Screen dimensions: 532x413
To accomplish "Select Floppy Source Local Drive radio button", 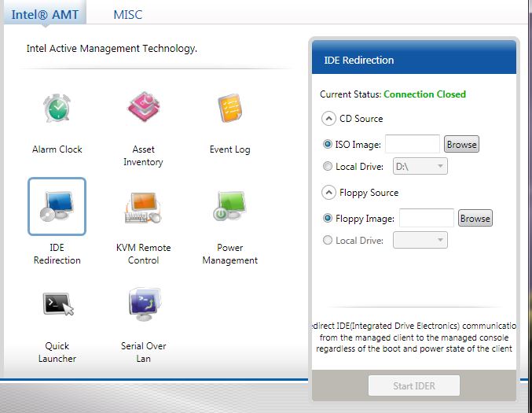I will pos(328,240).
